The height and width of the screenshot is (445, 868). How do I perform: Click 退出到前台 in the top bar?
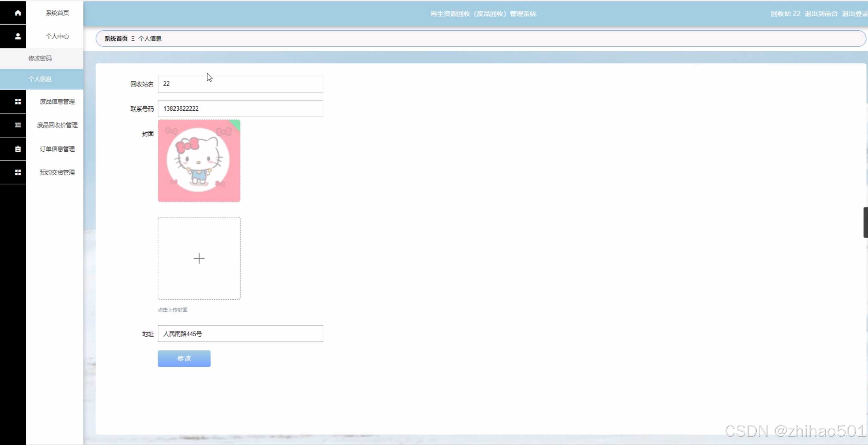821,14
